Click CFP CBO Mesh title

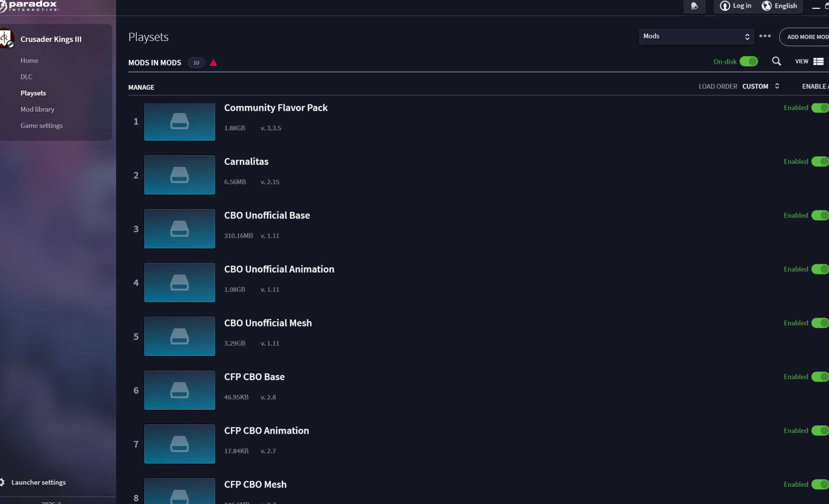click(255, 484)
